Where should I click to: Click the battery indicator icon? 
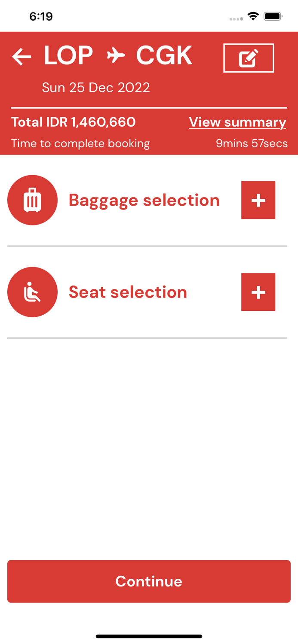272,15
